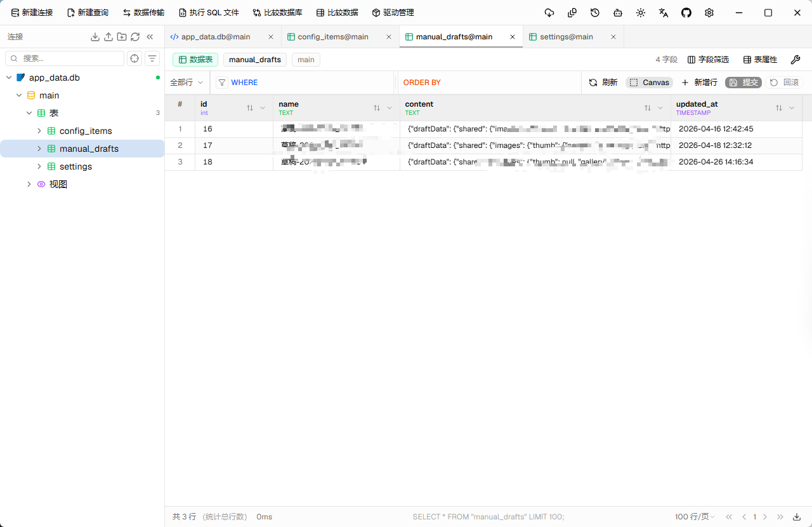This screenshot has height=527, width=812.
Task: Click the WHERE filter funnel icon
Action: (x=222, y=83)
